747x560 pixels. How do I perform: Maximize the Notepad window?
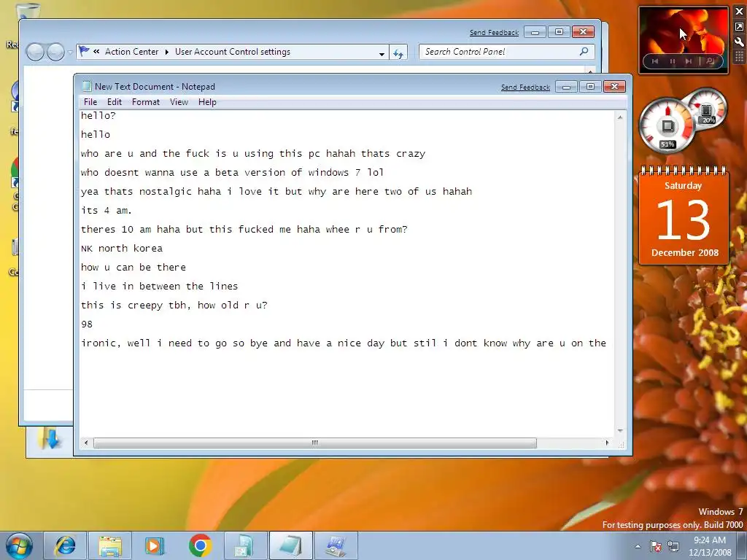pos(589,87)
